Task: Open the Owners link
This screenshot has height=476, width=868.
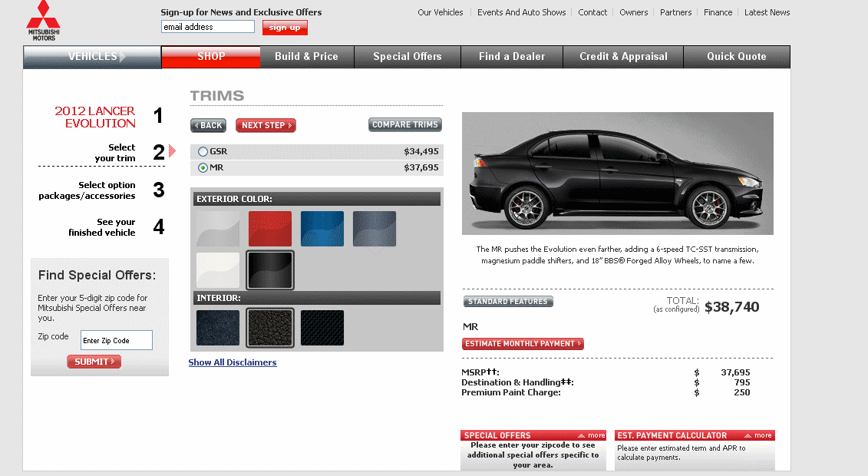Action: (634, 12)
